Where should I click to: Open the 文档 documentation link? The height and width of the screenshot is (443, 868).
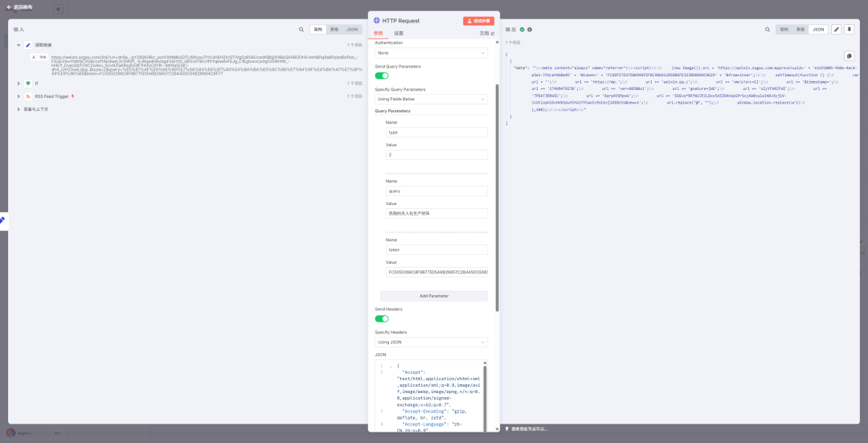(x=486, y=33)
